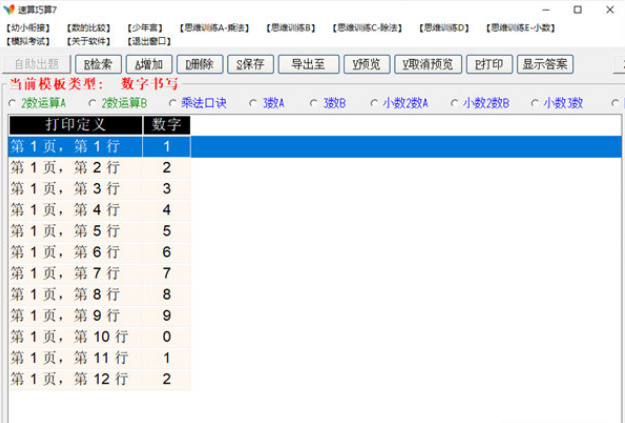The height and width of the screenshot is (423, 625).
Task: Close the 速算巧算7 window
Action: [610, 10]
